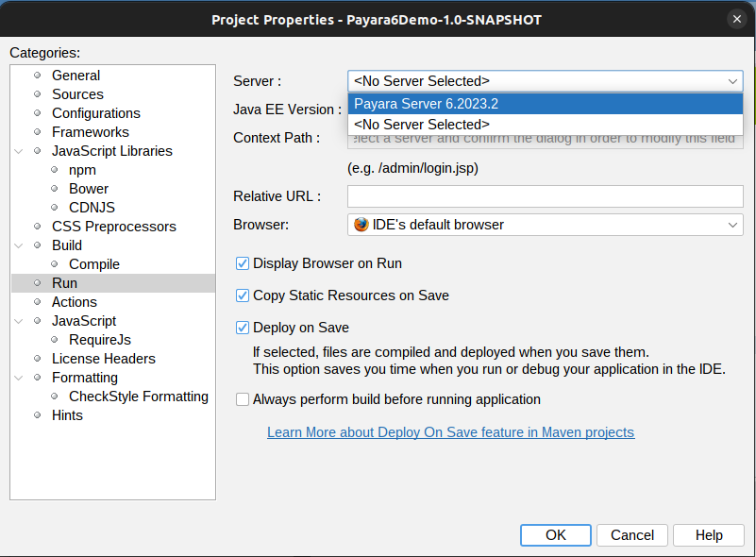Image resolution: width=756 pixels, height=557 pixels.
Task: Click the Actions node icon
Action: coord(38,302)
